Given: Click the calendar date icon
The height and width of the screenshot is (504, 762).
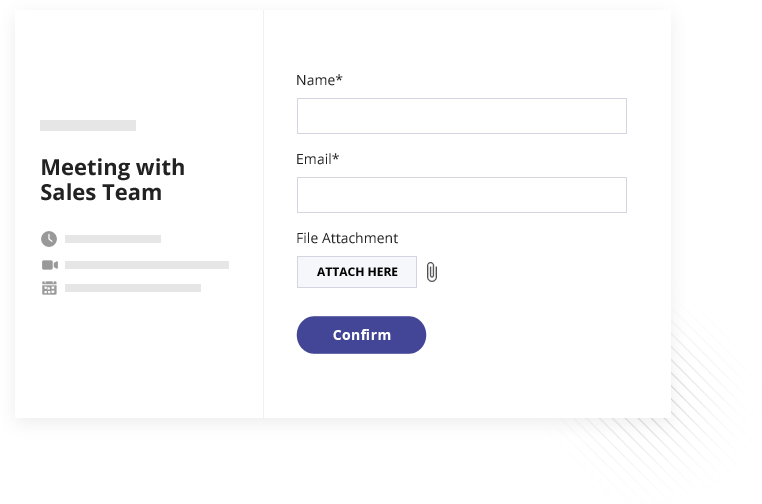Looking at the screenshot, I should click(x=49, y=288).
